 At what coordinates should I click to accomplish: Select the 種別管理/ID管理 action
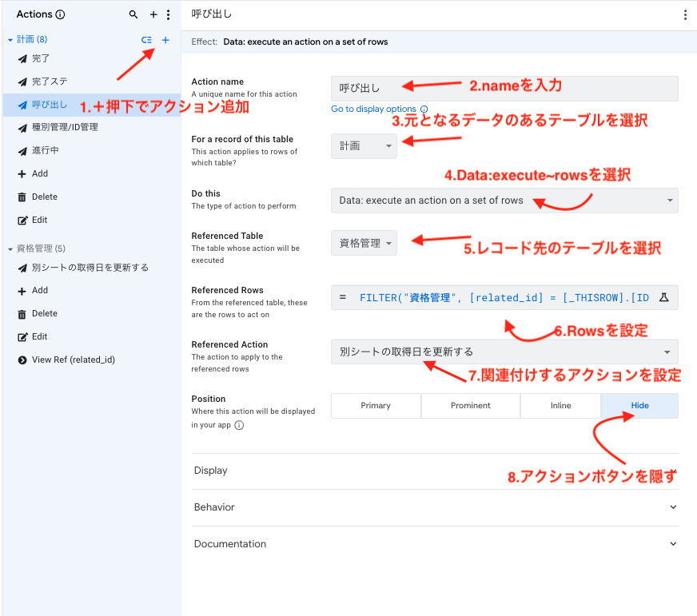pyautogui.click(x=65, y=128)
